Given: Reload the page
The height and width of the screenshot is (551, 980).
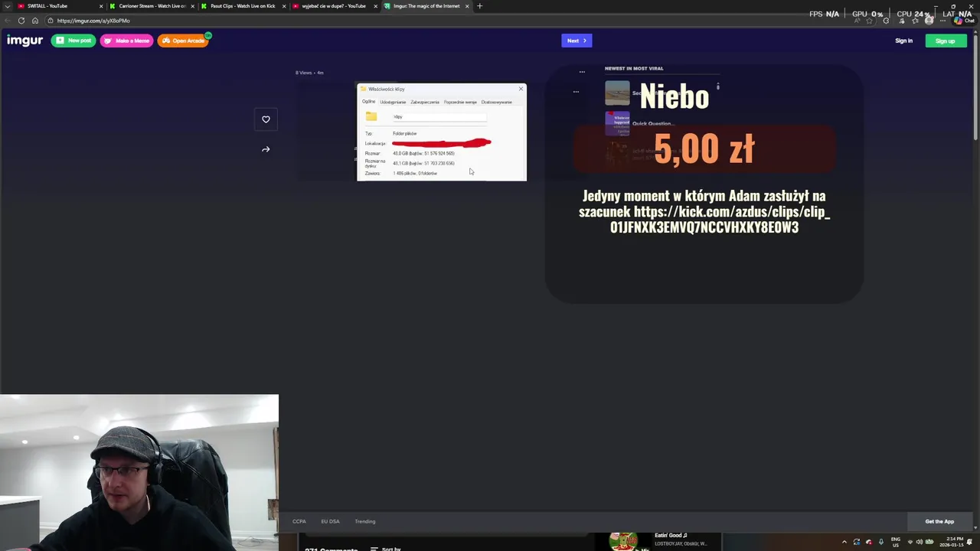Looking at the screenshot, I should tap(21, 21).
